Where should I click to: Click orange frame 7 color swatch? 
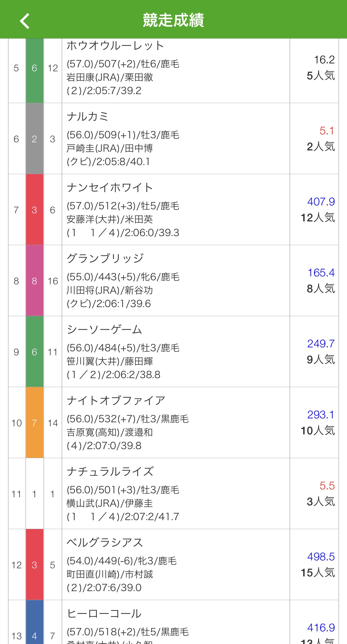[34, 423]
